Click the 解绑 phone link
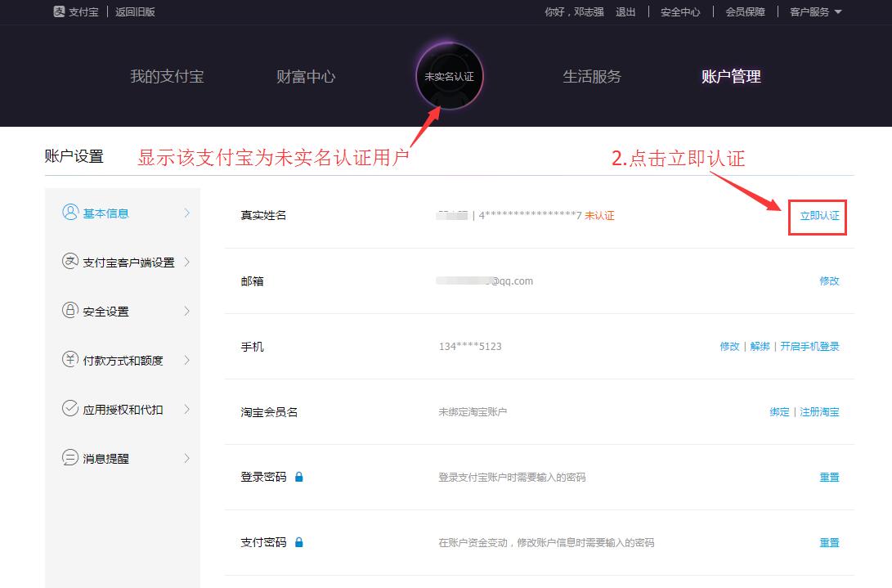 coord(760,346)
